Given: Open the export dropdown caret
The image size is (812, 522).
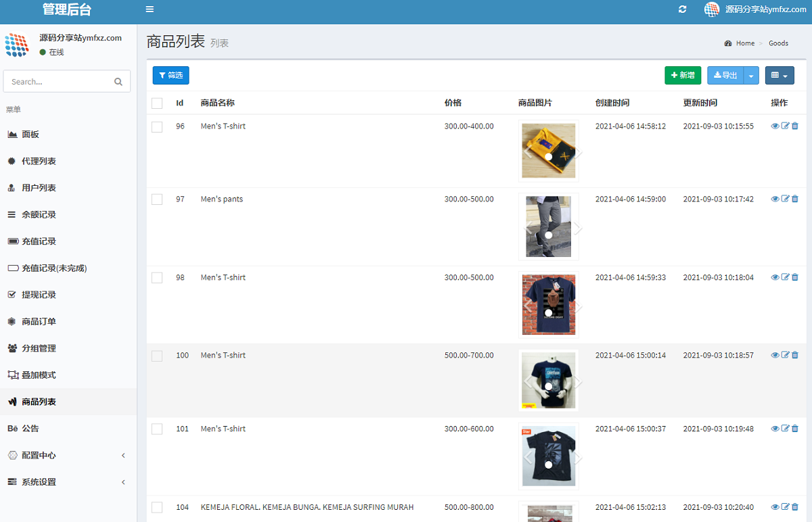Looking at the screenshot, I should pos(751,76).
